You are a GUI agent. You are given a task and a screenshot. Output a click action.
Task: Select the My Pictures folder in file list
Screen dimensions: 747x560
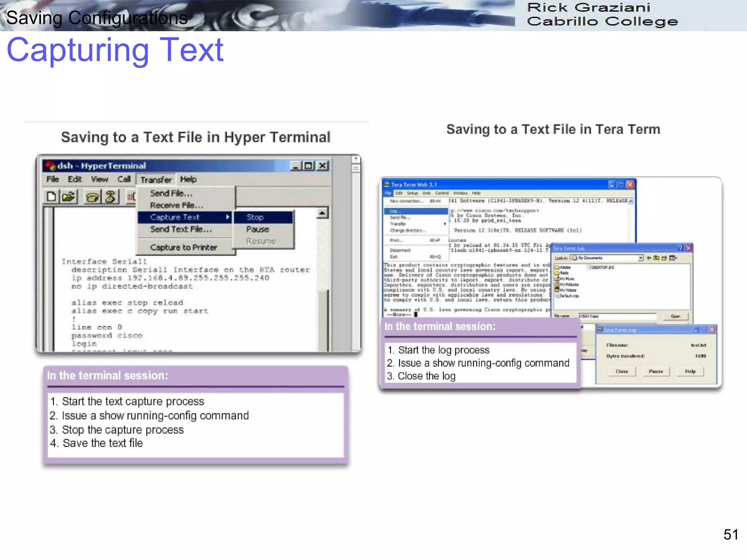coord(567,284)
